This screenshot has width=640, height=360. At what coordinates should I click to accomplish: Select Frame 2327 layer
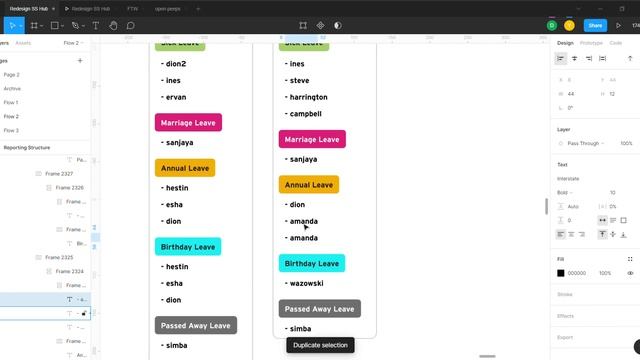tap(59, 174)
